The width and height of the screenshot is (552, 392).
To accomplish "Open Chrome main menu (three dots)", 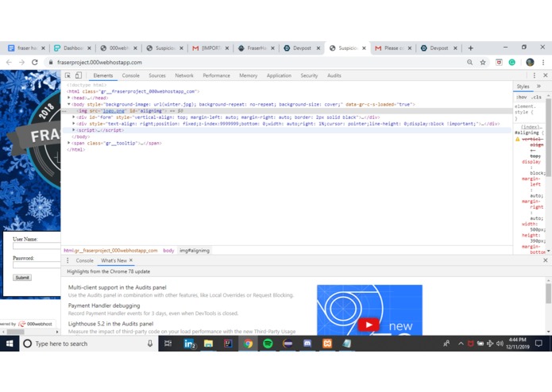I will (543, 62).
